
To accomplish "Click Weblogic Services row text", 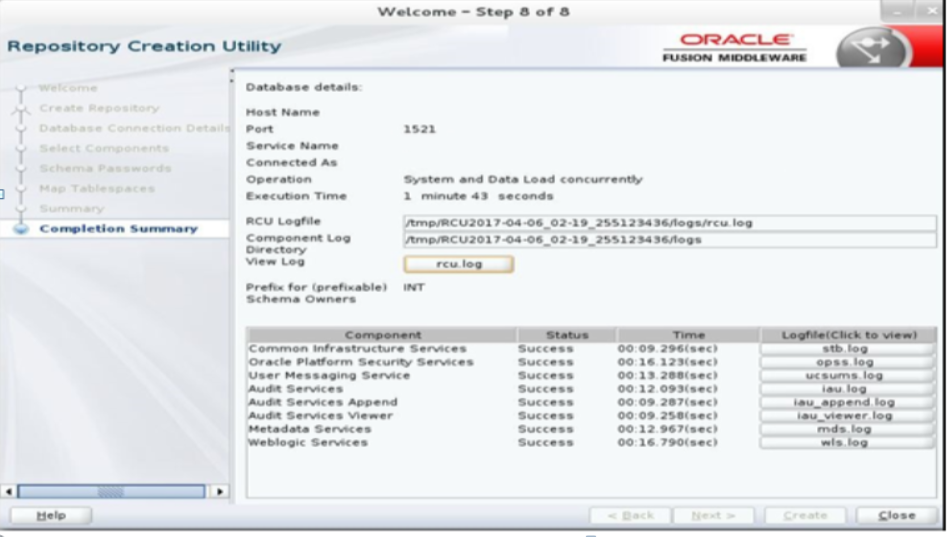I will pos(308,442).
